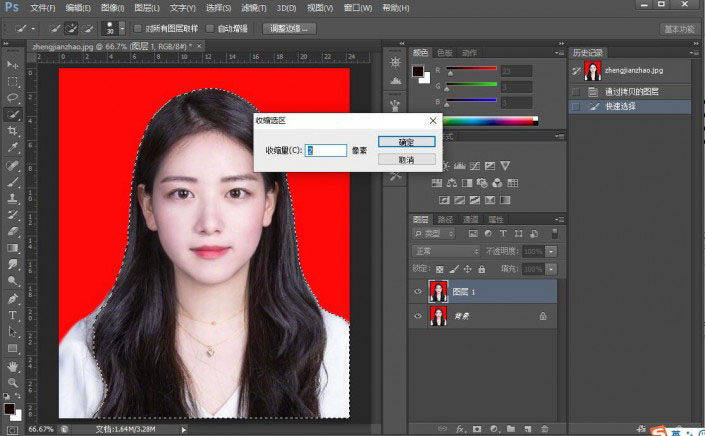Pick the Eyedropper tool

tap(13, 148)
